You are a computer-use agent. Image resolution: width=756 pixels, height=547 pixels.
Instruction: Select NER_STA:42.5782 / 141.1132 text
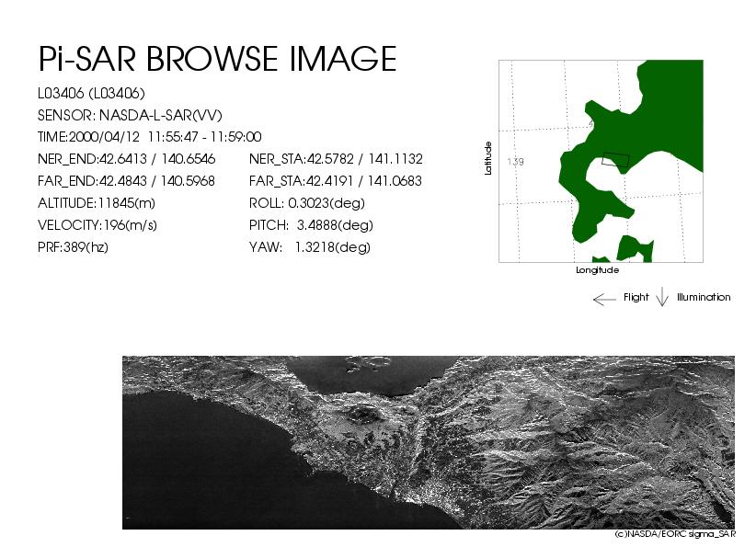point(336,159)
